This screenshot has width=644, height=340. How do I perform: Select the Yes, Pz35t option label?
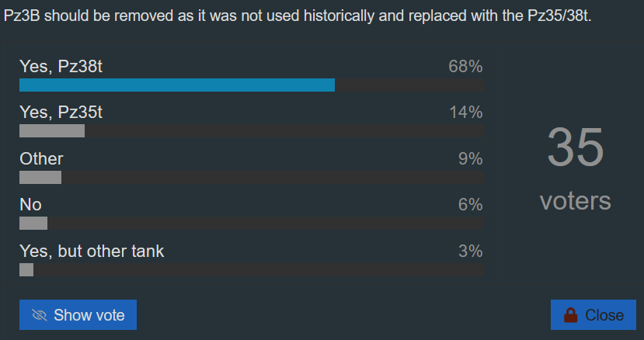point(61,113)
